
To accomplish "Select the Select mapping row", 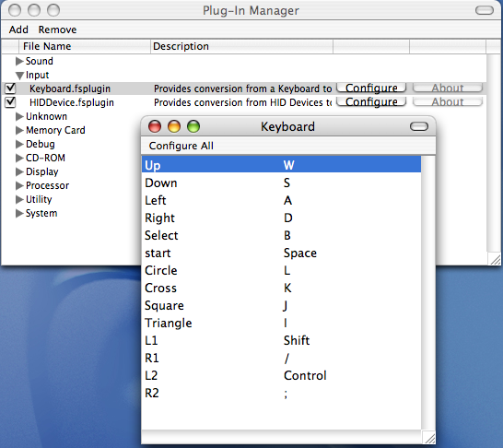I will point(281,235).
